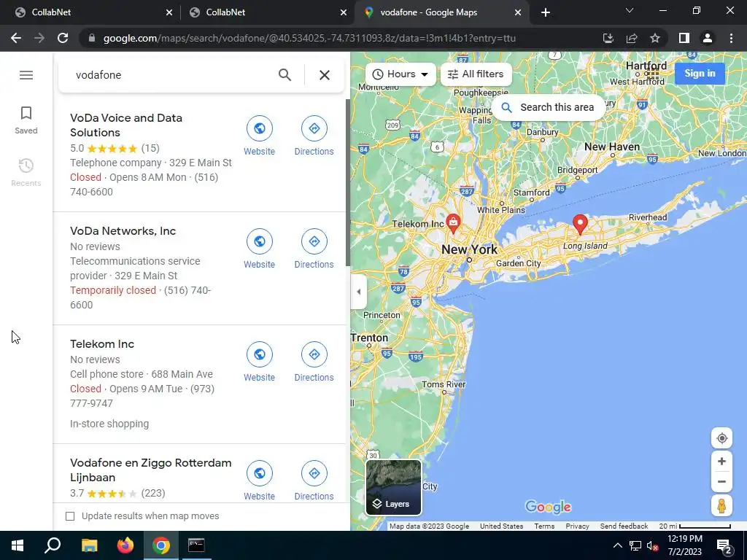The height and width of the screenshot is (560, 747).
Task: Open the Hours filter dropdown
Action: click(x=400, y=74)
